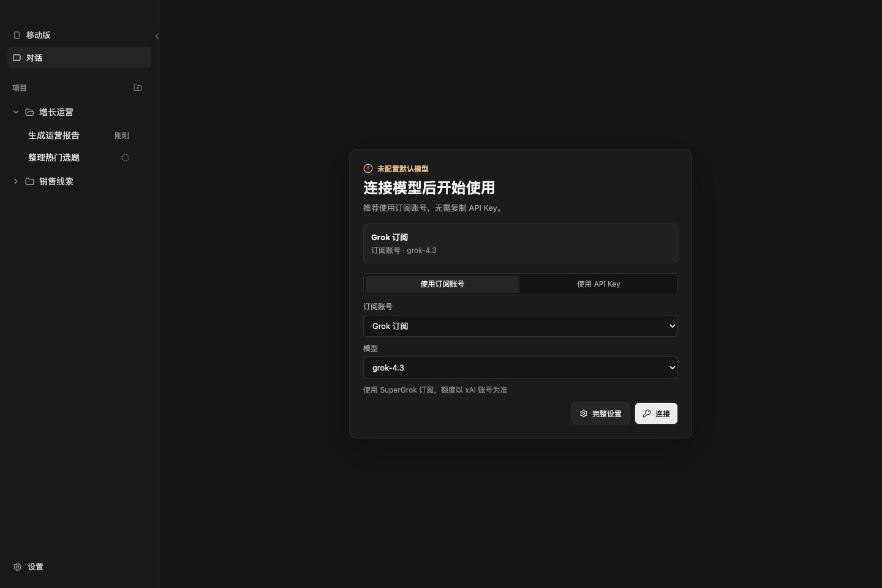
Task: Open the 移动版 mobile version item
Action: [79, 35]
